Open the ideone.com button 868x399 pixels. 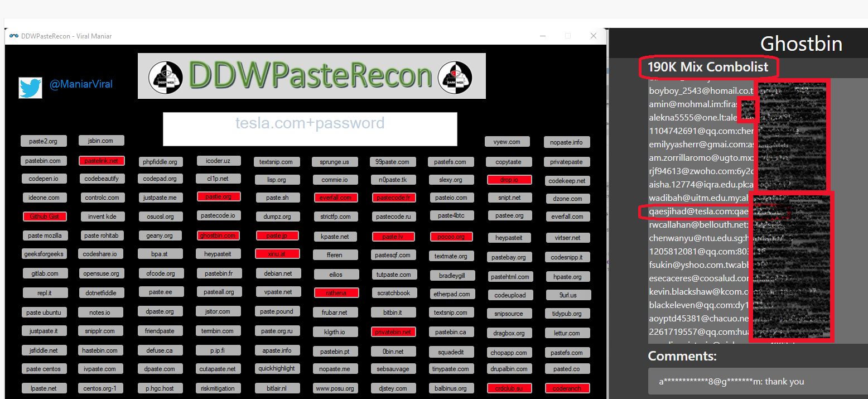(x=45, y=198)
